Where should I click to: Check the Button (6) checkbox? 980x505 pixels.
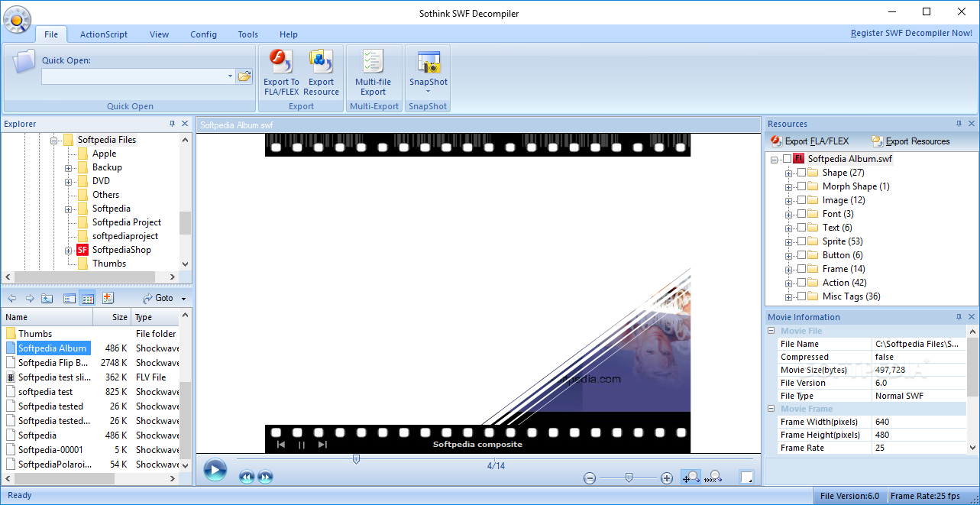click(801, 255)
